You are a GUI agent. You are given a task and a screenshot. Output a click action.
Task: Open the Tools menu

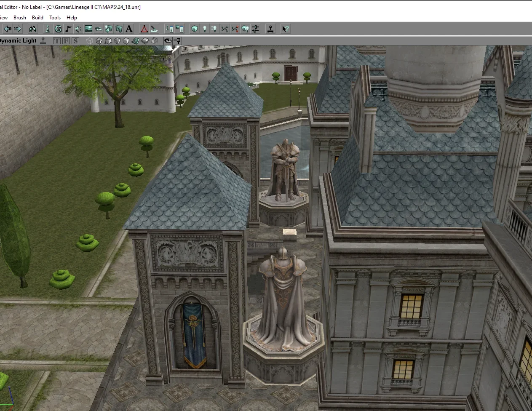(x=55, y=18)
